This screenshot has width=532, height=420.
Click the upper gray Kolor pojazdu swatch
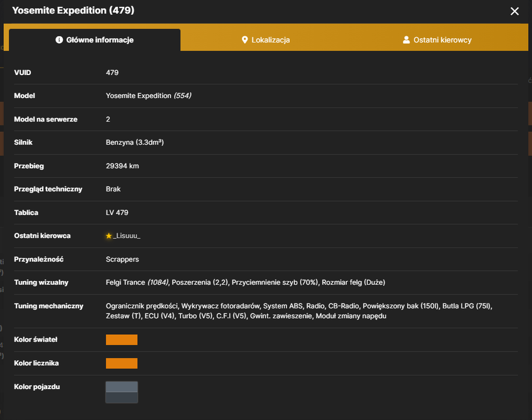click(122, 387)
